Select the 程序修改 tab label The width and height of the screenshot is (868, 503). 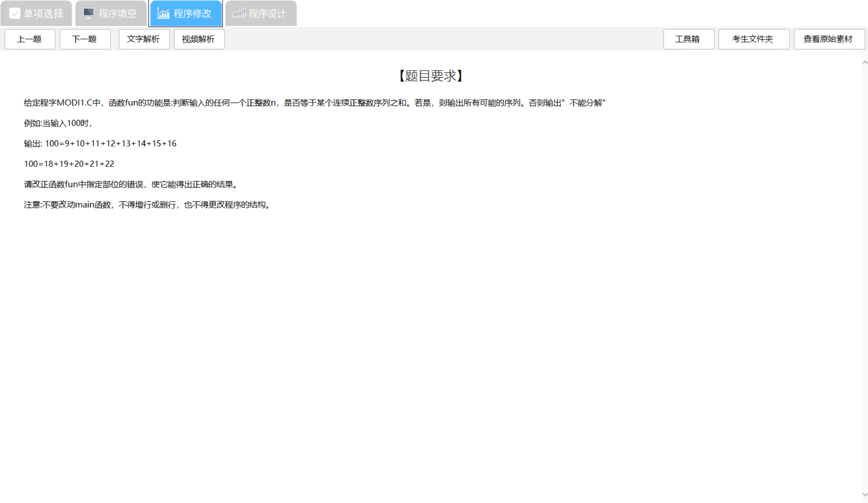pos(192,14)
